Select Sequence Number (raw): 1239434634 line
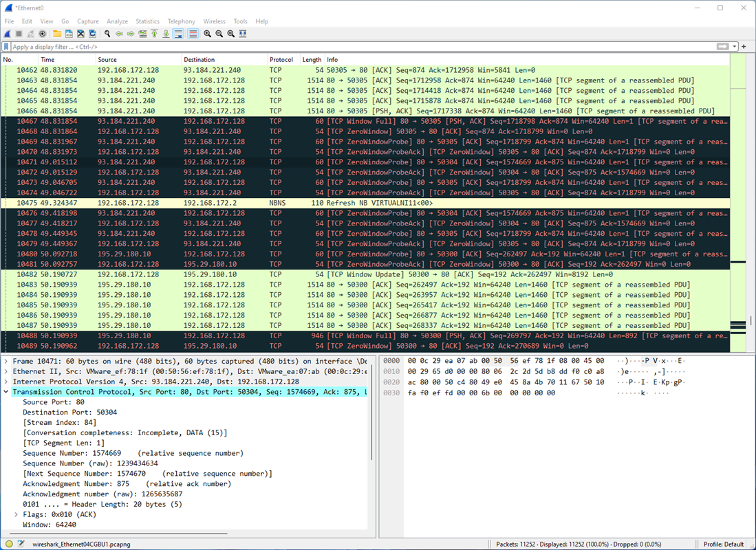The width and height of the screenshot is (756, 550). click(x=90, y=463)
